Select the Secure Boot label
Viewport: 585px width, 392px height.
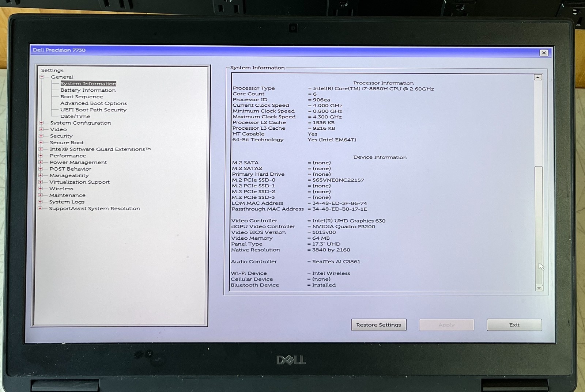tap(67, 143)
